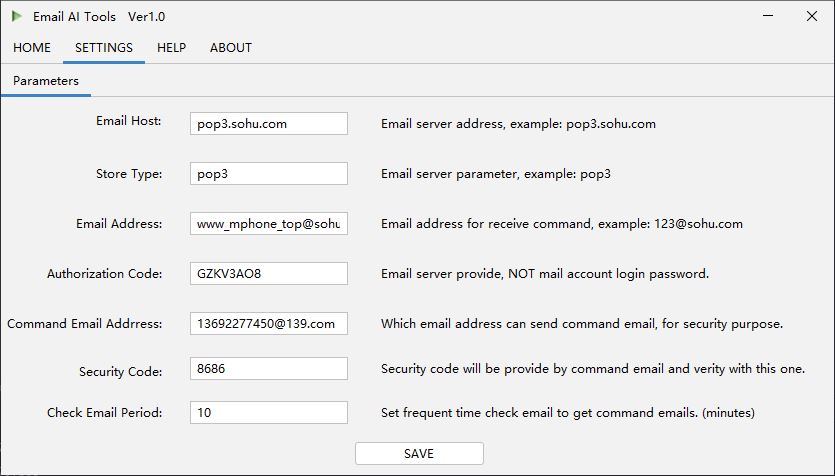The width and height of the screenshot is (835, 476).
Task: Focus the Security Code input box
Action: tap(269, 368)
